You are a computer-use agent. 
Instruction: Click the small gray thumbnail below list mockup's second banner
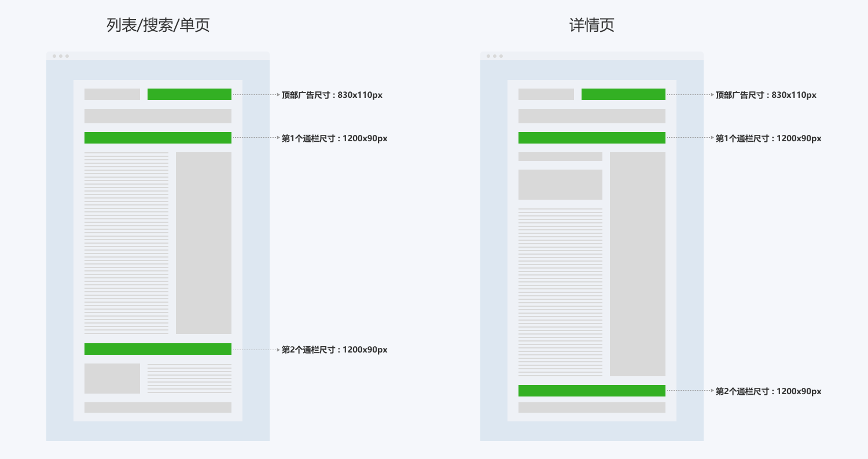112,379
